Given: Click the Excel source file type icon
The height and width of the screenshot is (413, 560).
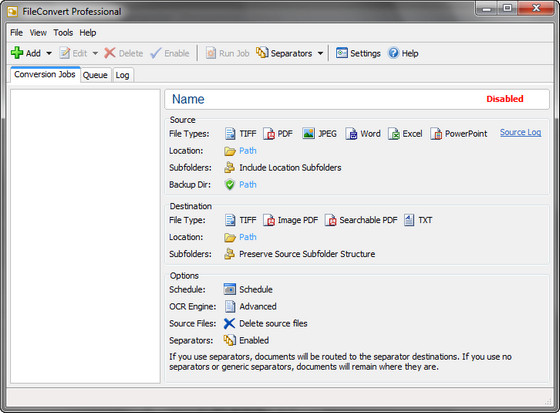Looking at the screenshot, I should click(x=394, y=134).
